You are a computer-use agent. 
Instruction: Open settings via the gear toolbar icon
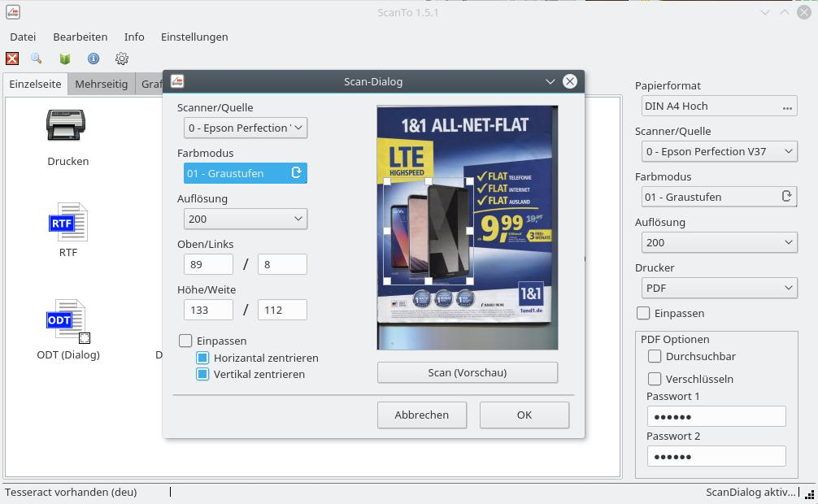point(122,59)
